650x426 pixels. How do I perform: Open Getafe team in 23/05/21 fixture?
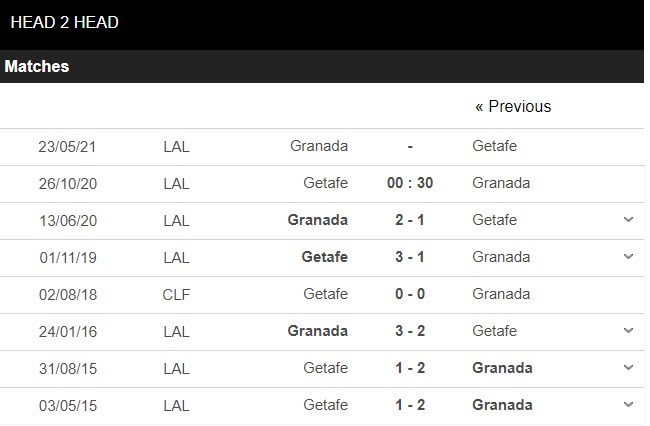click(495, 146)
